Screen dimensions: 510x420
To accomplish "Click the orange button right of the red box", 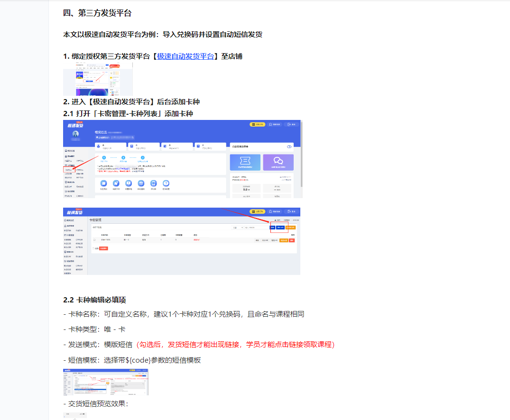I will (290, 228).
